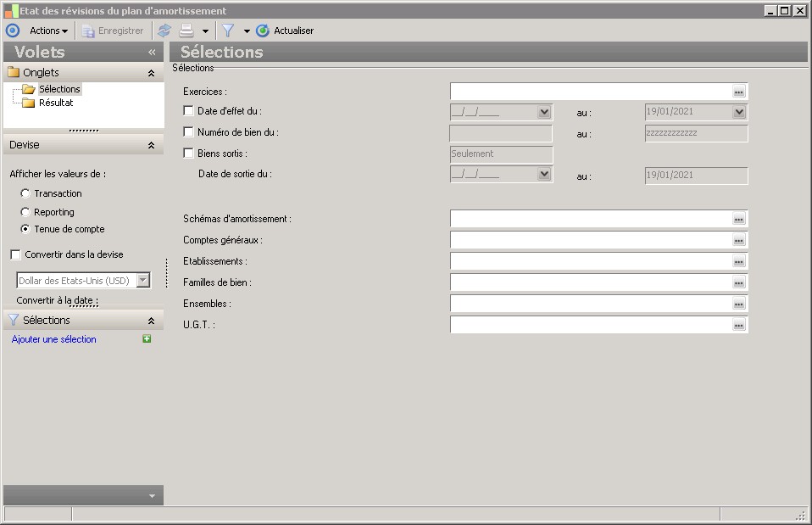
Task: Check the Convertir dans la devise box
Action: pos(15,254)
